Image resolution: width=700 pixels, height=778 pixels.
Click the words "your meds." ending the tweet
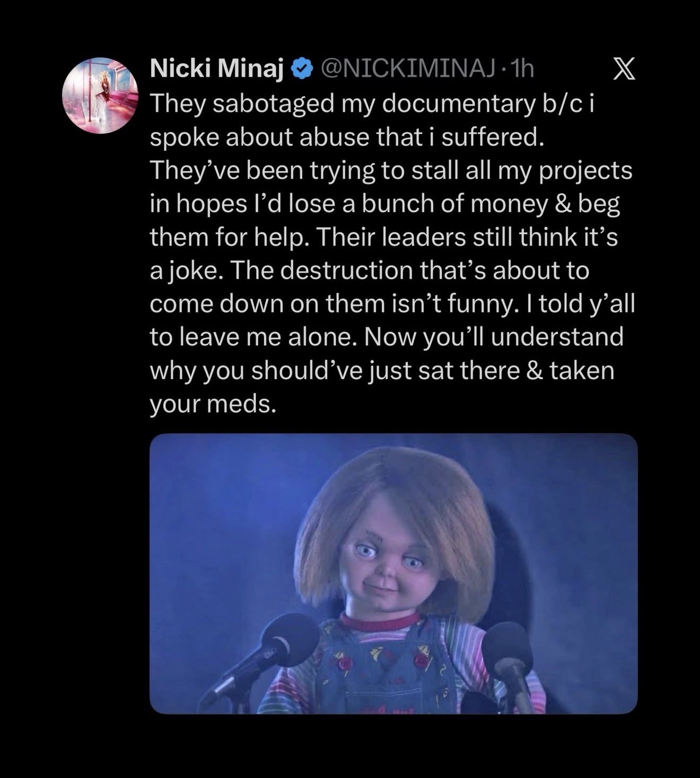[x=213, y=404]
